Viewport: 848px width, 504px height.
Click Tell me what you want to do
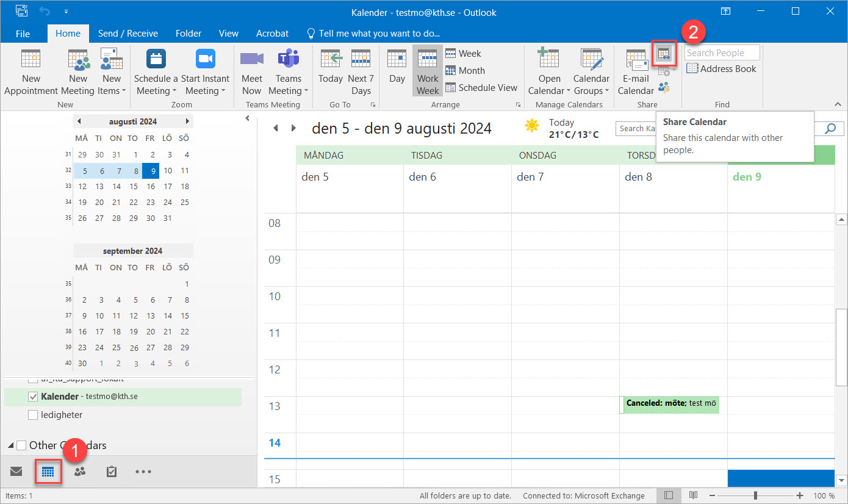click(x=373, y=34)
